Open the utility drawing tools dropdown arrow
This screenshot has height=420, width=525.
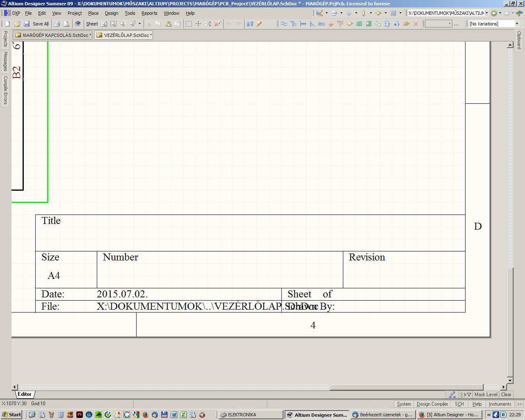(x=326, y=13)
